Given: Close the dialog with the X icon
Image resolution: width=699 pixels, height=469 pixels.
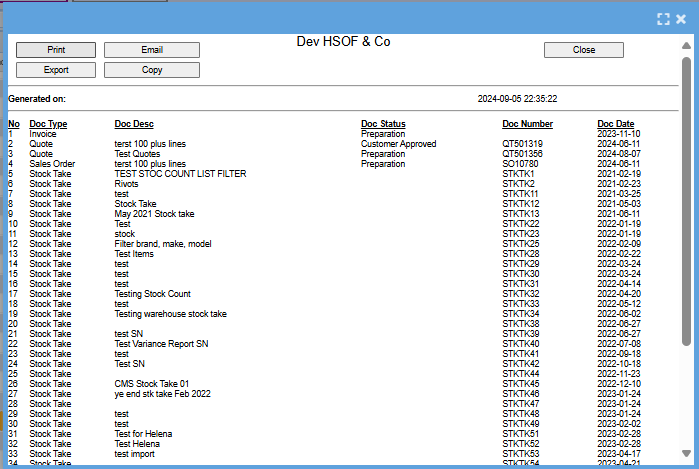Looking at the screenshot, I should click(681, 19).
